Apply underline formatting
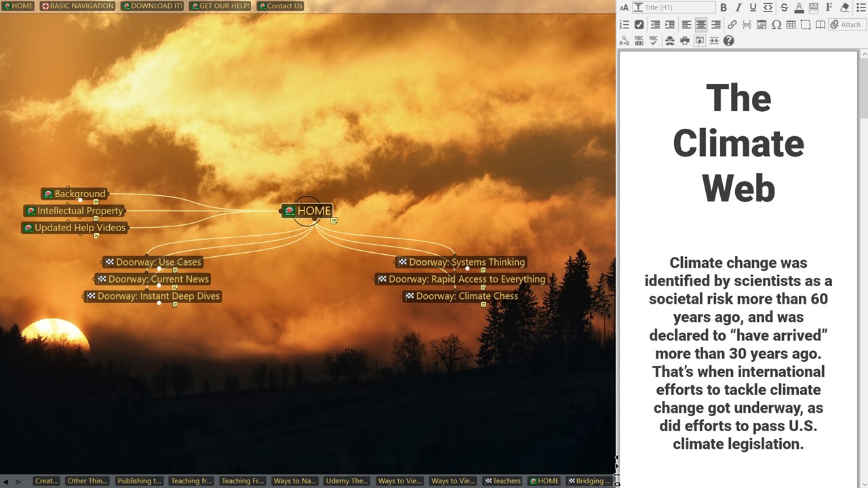Screen dimensions: 868x488 (753, 7)
